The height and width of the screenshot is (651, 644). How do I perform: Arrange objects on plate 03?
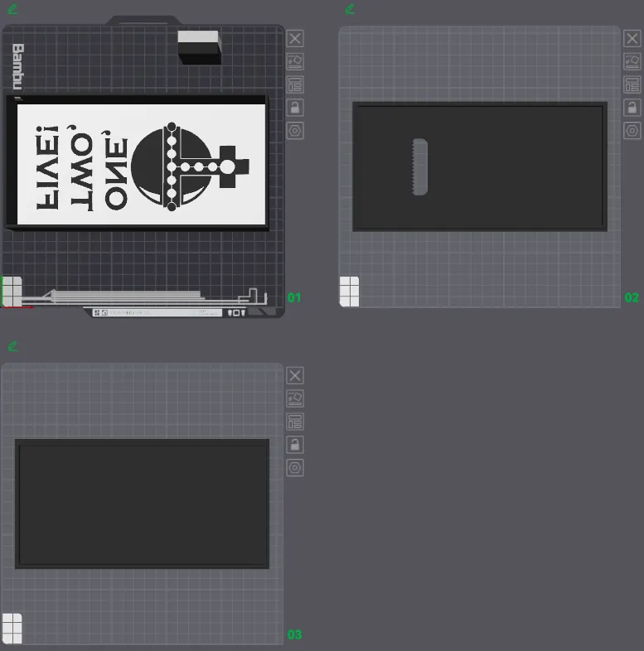point(295,422)
